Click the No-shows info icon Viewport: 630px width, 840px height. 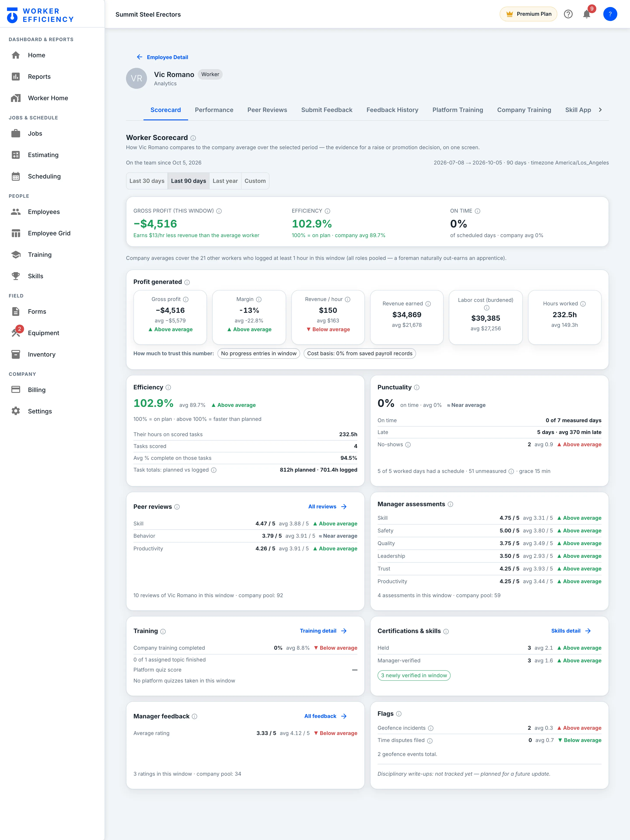coord(408,445)
